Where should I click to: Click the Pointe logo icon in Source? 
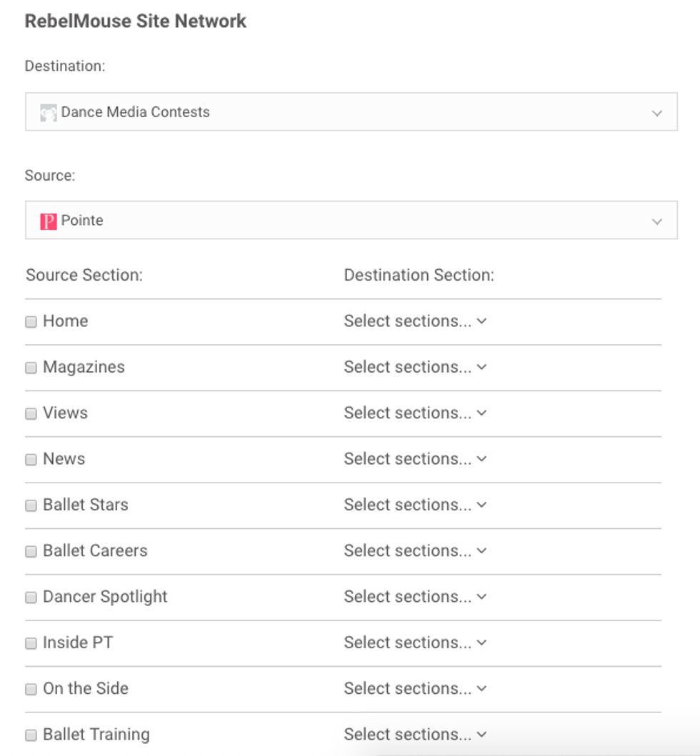[48, 221]
